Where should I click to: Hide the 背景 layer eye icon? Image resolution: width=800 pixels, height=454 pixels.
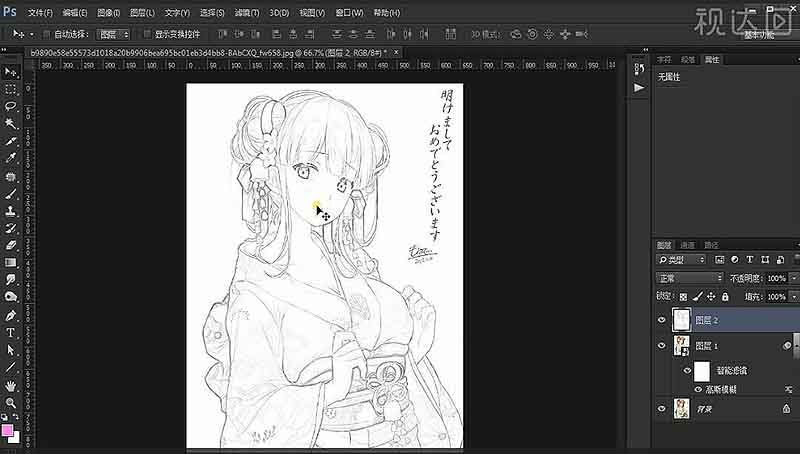(662, 409)
